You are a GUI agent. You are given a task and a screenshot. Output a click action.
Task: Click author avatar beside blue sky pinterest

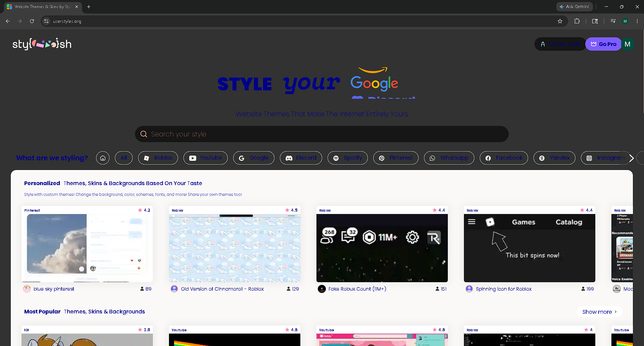point(27,289)
